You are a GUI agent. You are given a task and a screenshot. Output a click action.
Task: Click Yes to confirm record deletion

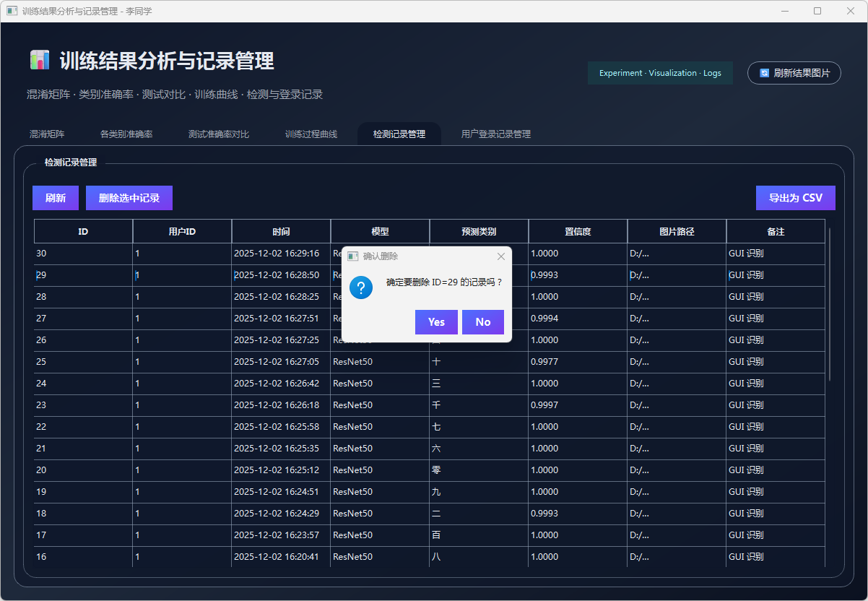(x=436, y=322)
